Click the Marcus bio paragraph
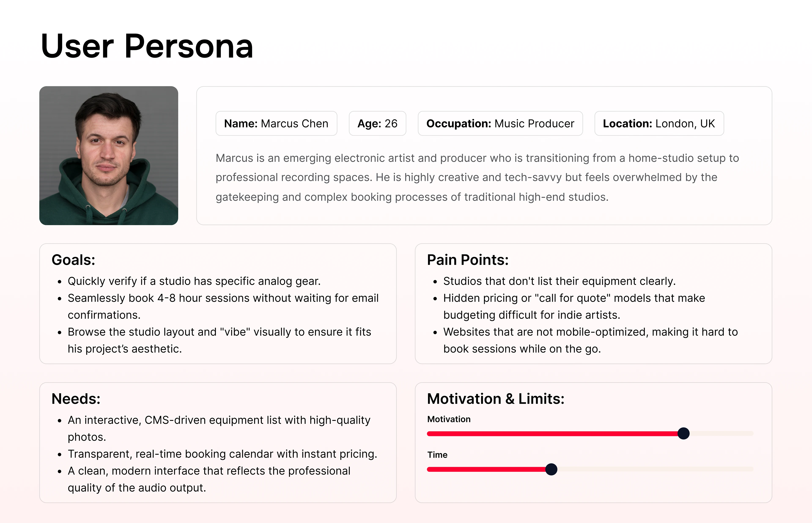Screen dimensions: 812x523 pyautogui.click(x=477, y=177)
